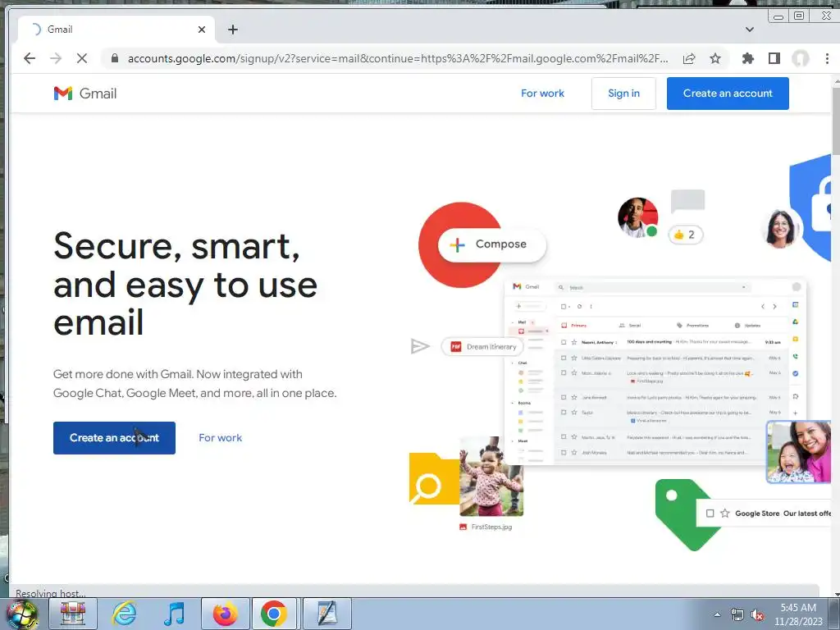Click the network tray icon
840x630 pixels.
pos(737,615)
